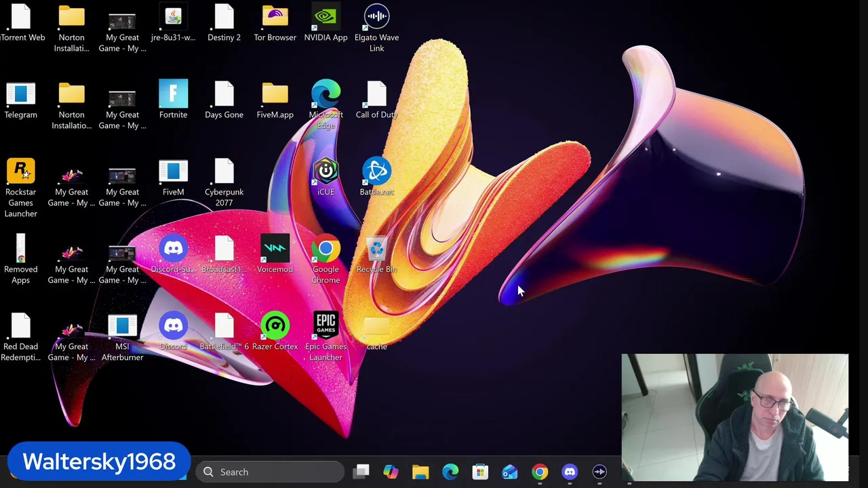Switch to Chrome via taskbar icon
The width and height of the screenshot is (868, 488).
(540, 472)
